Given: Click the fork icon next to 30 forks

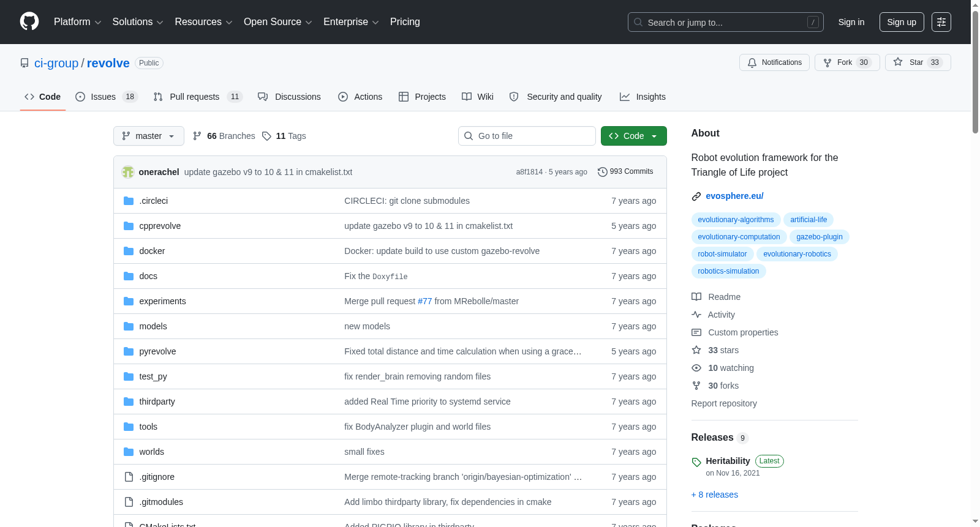Looking at the screenshot, I should 696,386.
